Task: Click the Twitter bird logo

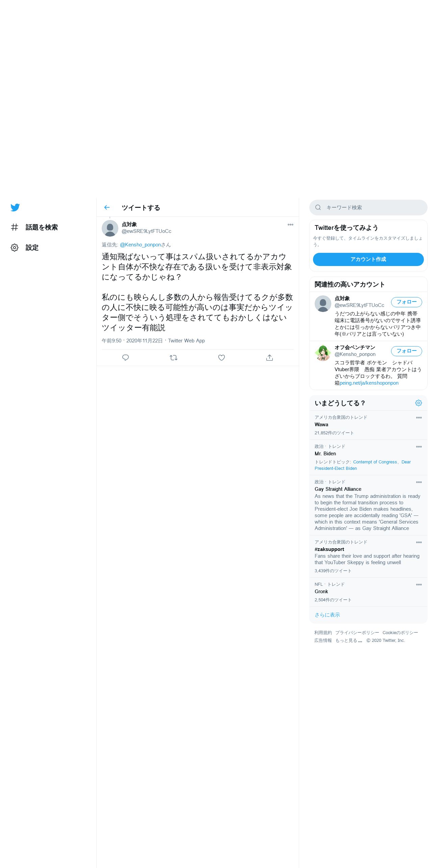Action: (x=15, y=208)
